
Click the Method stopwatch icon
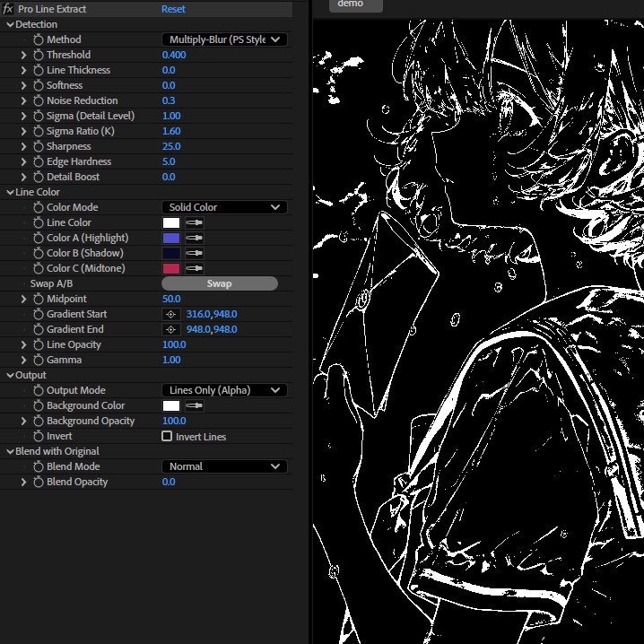(x=39, y=39)
